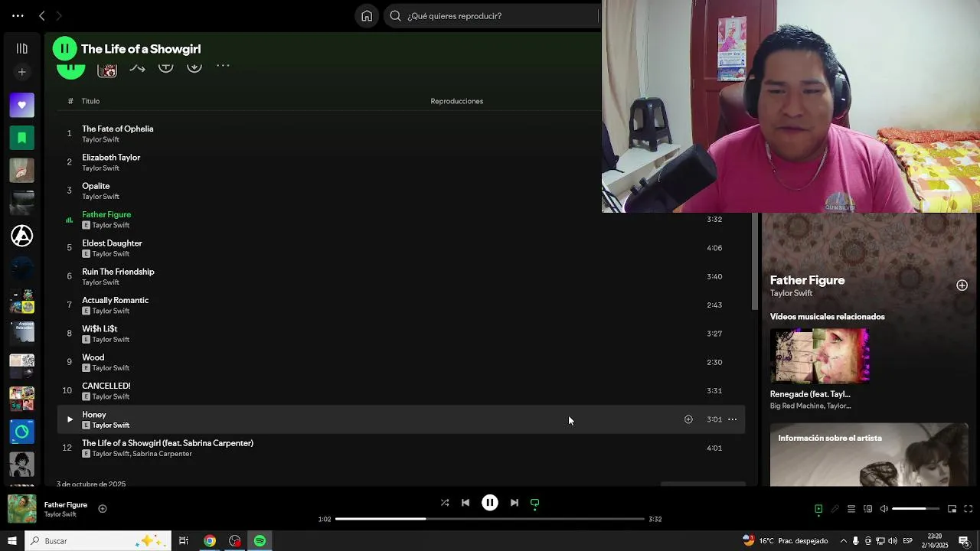Add album to library with plus circle
The image size is (980, 551).
click(x=165, y=67)
